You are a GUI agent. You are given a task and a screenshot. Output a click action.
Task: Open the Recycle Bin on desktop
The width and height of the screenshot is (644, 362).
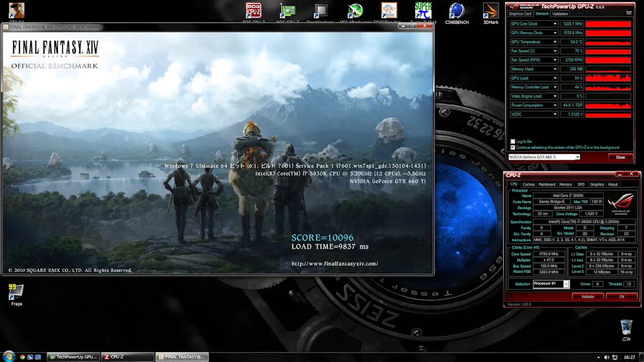(626, 328)
